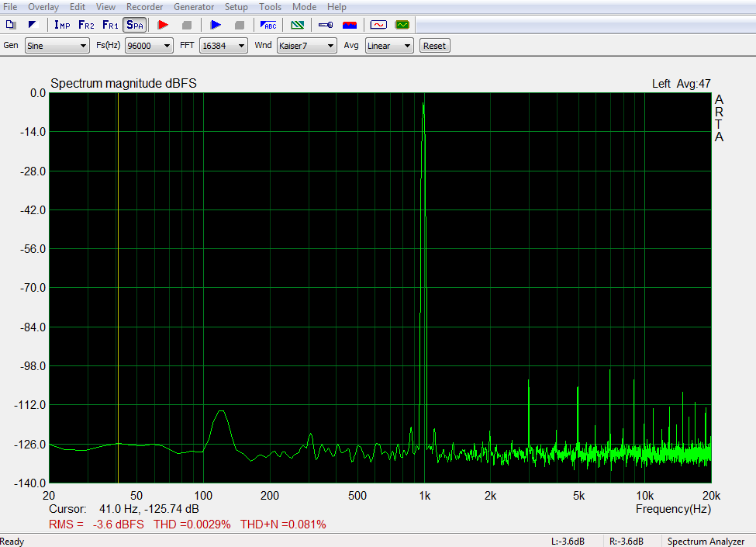Open the Recorder menu
The image size is (756, 547).
tap(145, 7)
